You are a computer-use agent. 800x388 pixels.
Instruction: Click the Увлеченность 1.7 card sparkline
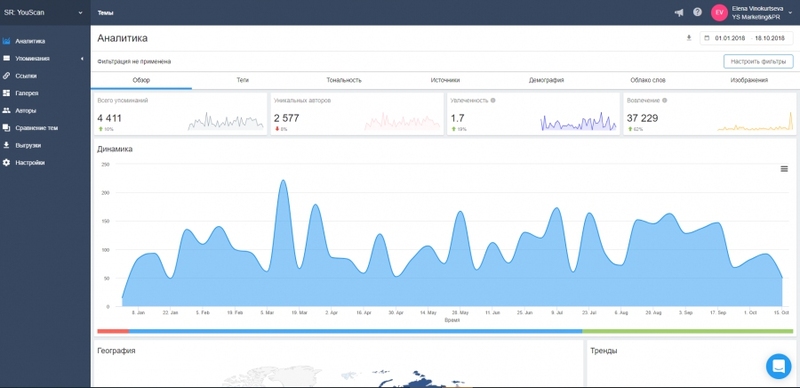click(578, 122)
